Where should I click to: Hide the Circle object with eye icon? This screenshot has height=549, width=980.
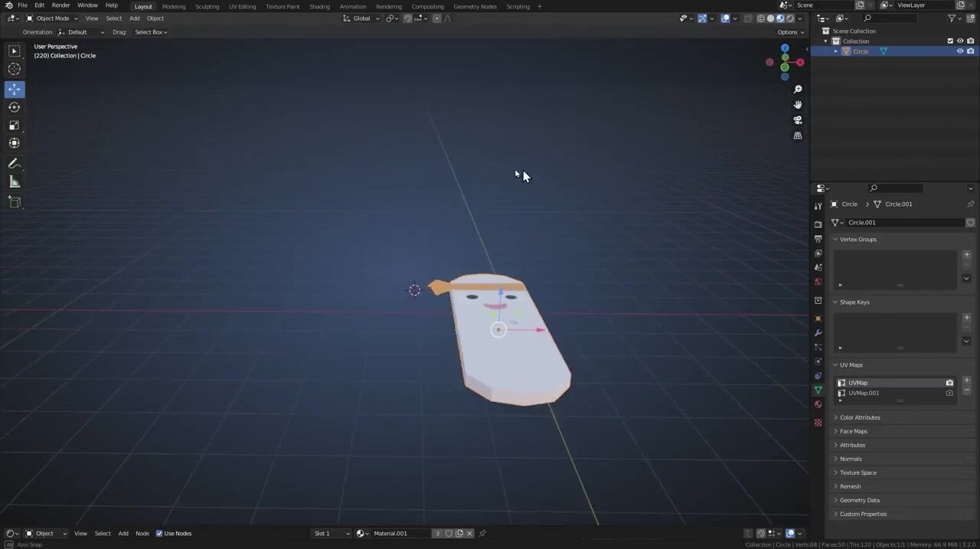[x=960, y=51]
